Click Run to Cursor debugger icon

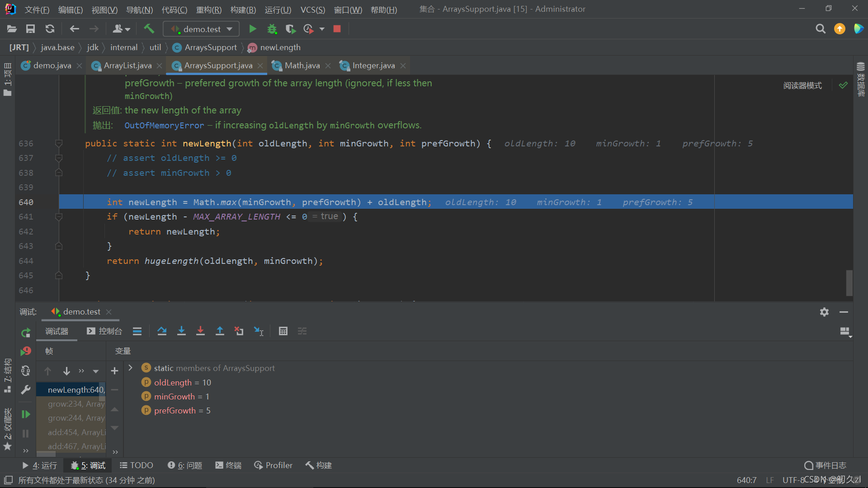click(x=258, y=331)
